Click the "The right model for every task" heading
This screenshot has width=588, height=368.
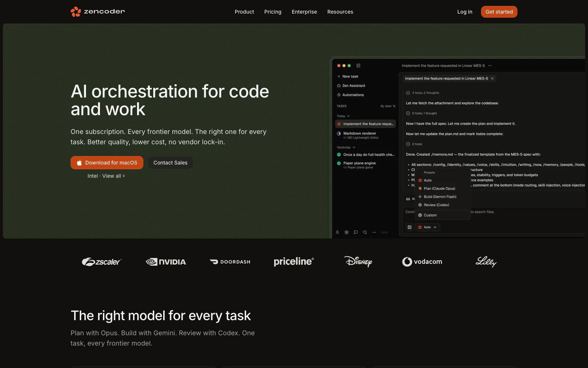(x=161, y=316)
